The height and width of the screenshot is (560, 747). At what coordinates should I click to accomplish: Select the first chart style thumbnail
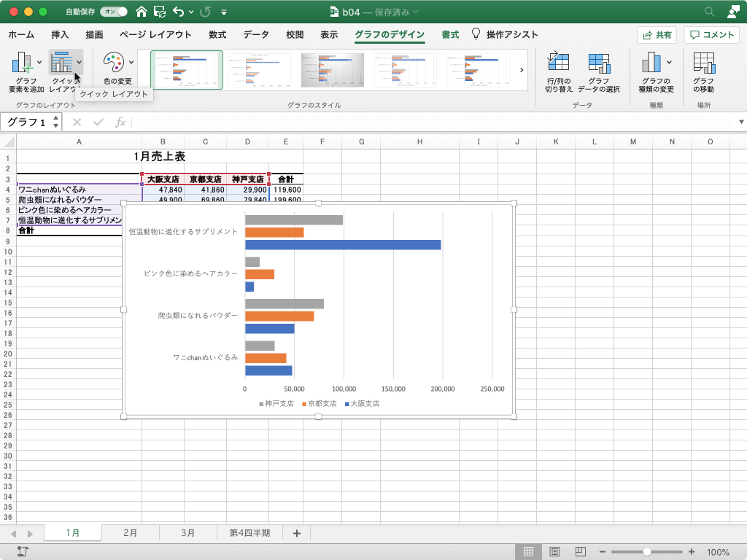point(187,70)
